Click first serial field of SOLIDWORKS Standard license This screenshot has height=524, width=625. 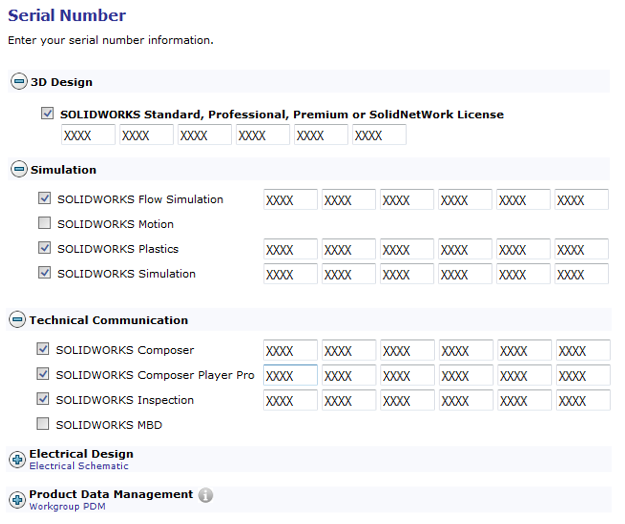click(88, 135)
